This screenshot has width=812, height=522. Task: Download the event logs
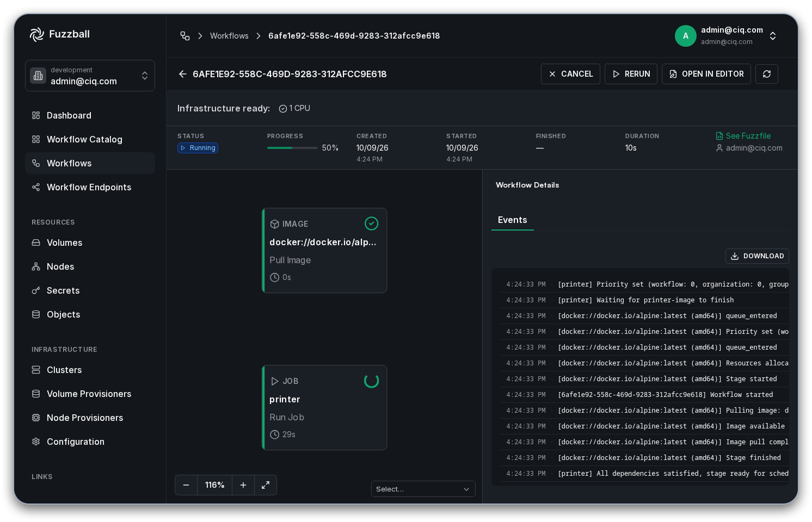(x=757, y=256)
